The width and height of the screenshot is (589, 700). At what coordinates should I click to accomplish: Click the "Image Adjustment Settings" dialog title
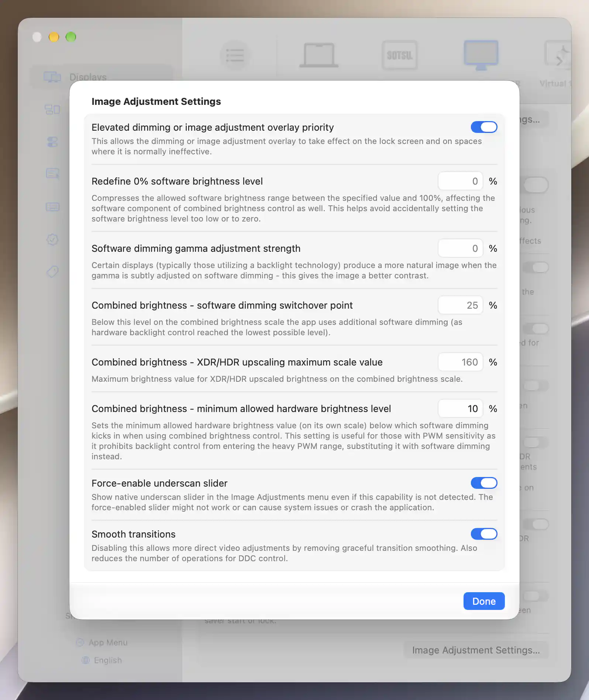pyautogui.click(x=156, y=102)
